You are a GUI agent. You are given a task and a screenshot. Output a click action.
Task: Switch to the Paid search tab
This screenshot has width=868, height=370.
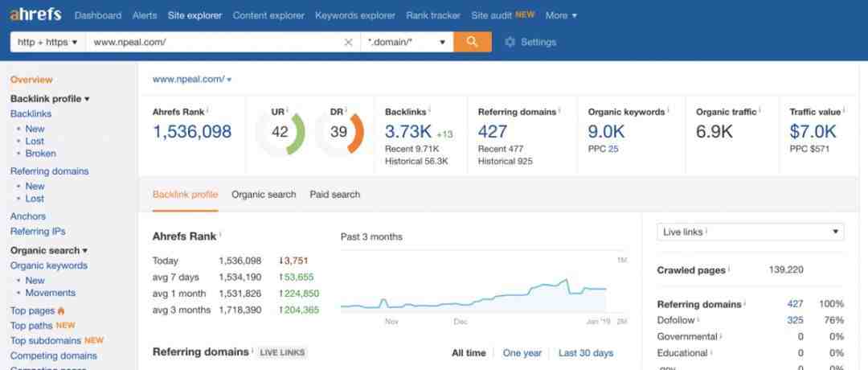tap(335, 195)
